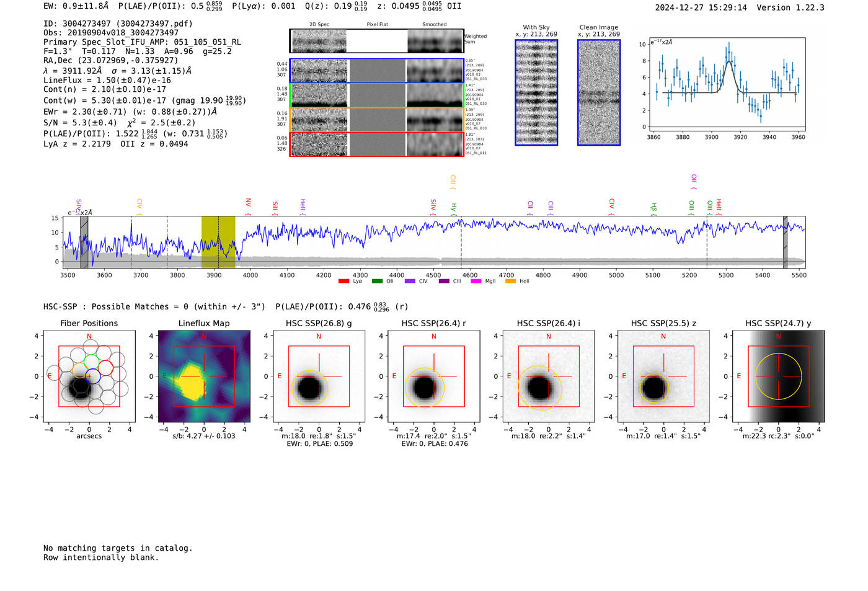Click the Hβ line marker label
Viewport: 868px width, 591px height.
653,207
